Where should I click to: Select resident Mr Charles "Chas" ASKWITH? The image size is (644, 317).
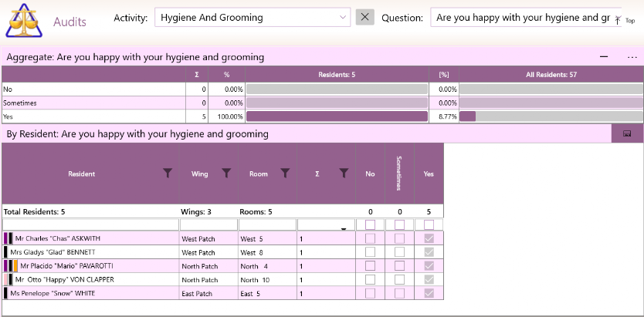click(x=57, y=238)
